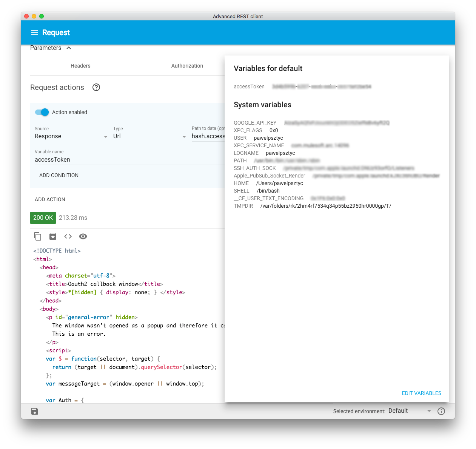Open environment info icon in status bar
476x449 pixels.
point(441,411)
